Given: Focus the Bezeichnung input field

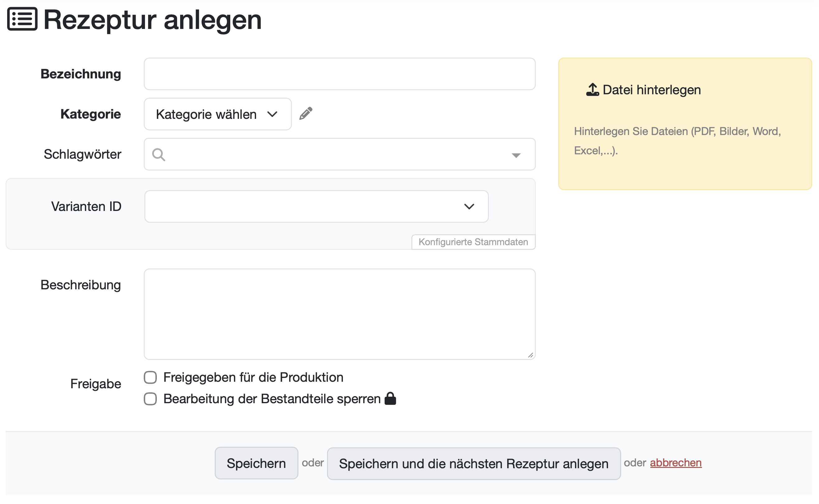Looking at the screenshot, I should click(339, 74).
